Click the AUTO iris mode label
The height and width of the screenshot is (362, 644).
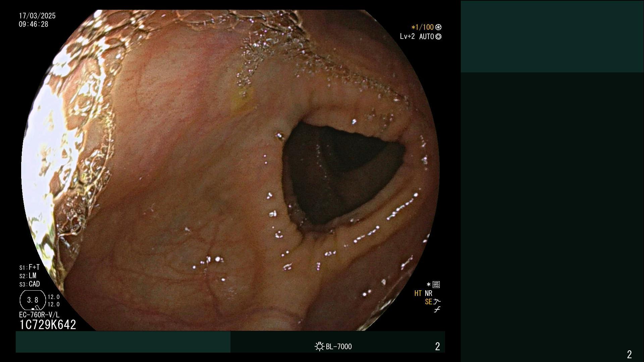click(x=427, y=37)
